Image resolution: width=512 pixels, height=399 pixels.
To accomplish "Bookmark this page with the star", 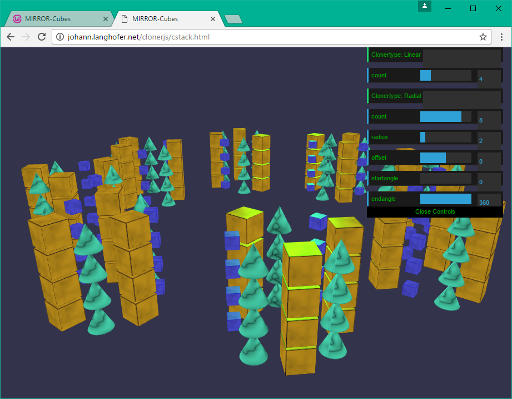I will click(483, 37).
